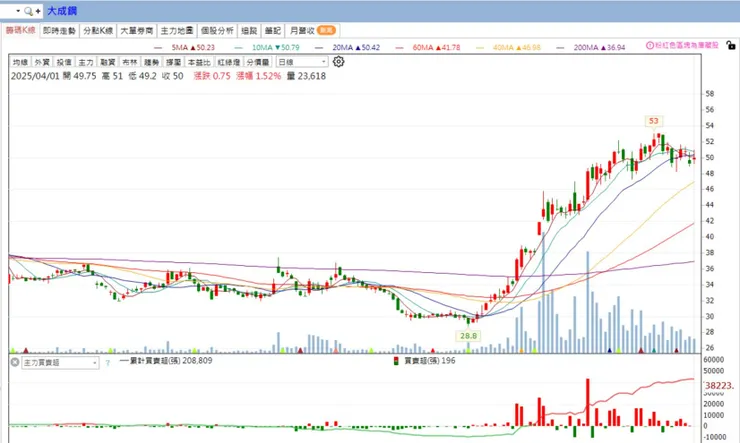Toggle the 投信 overlay button
Image resolution: width=740 pixels, height=443 pixels.
point(64,62)
